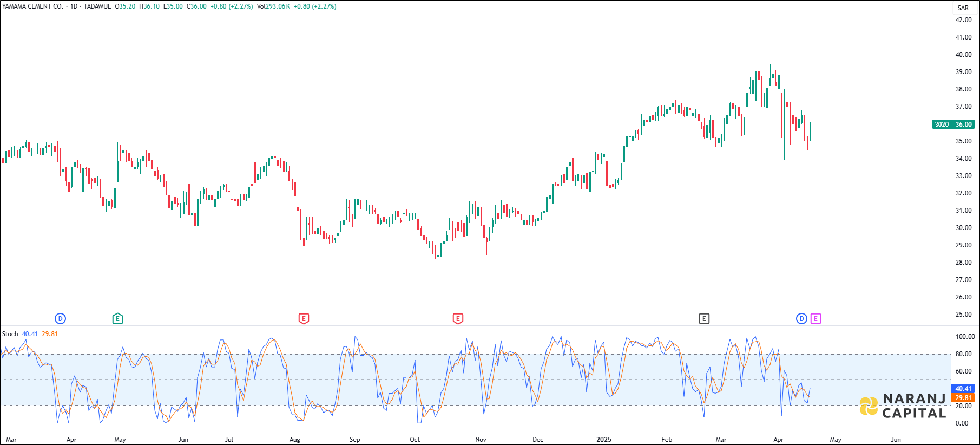Click the 37.00 price axis label

963,107
